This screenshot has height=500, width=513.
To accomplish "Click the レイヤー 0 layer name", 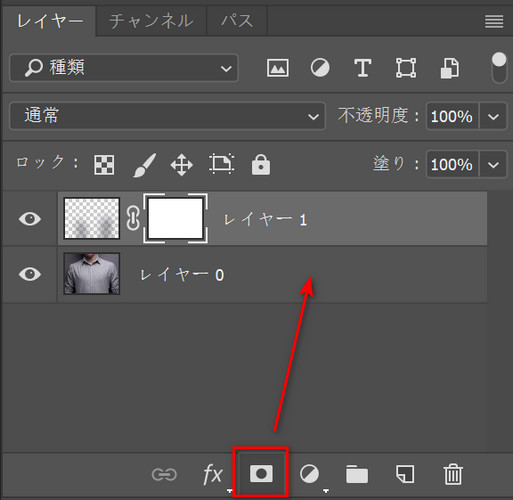I will pos(182,275).
